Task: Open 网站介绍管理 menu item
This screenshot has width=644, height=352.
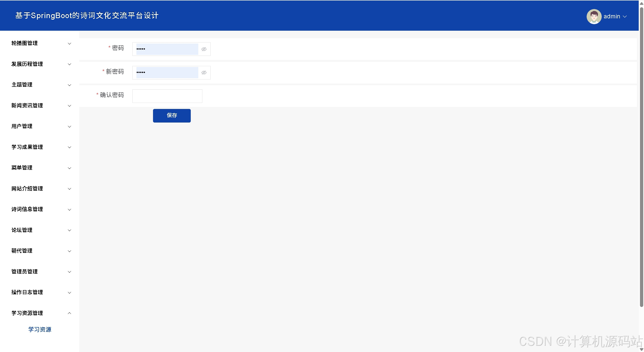Action: click(27, 189)
